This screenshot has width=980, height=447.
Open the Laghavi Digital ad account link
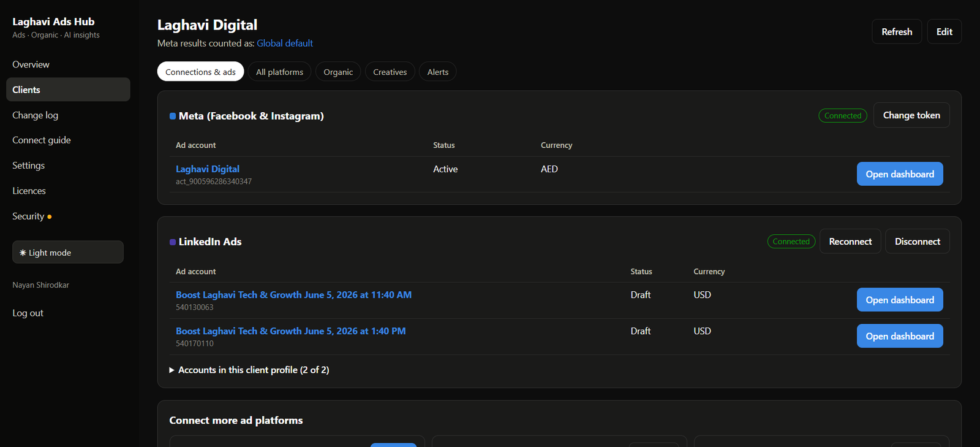pyautogui.click(x=208, y=169)
